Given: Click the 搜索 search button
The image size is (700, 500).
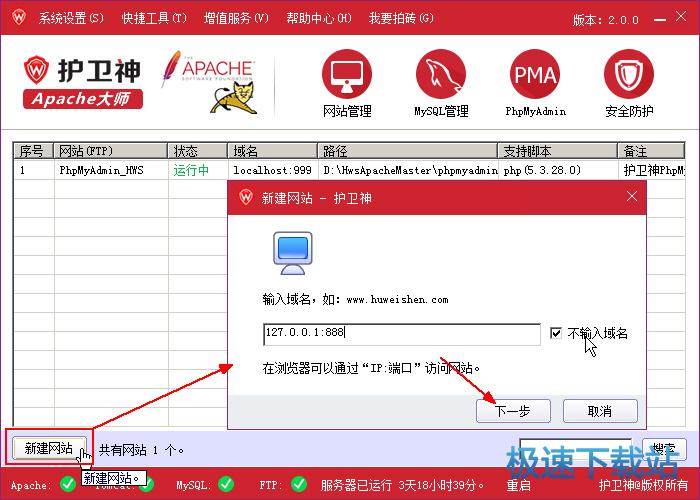Looking at the screenshot, I should click(664, 448).
